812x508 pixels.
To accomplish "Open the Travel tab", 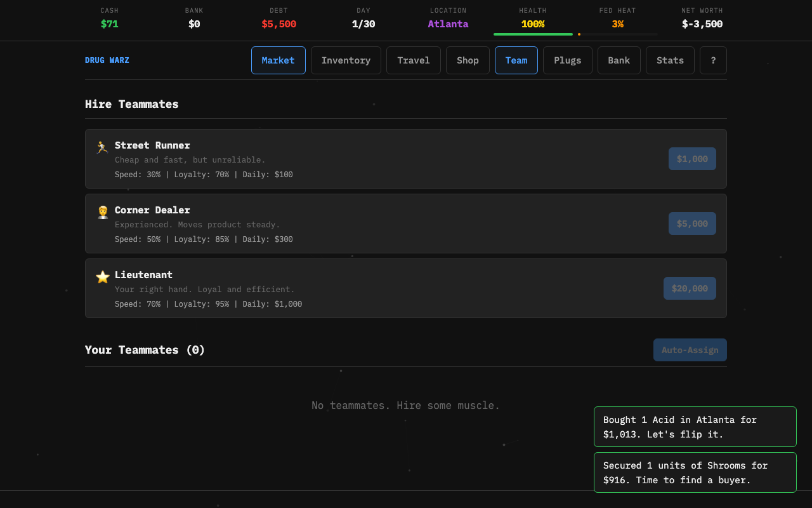I will pos(413,60).
